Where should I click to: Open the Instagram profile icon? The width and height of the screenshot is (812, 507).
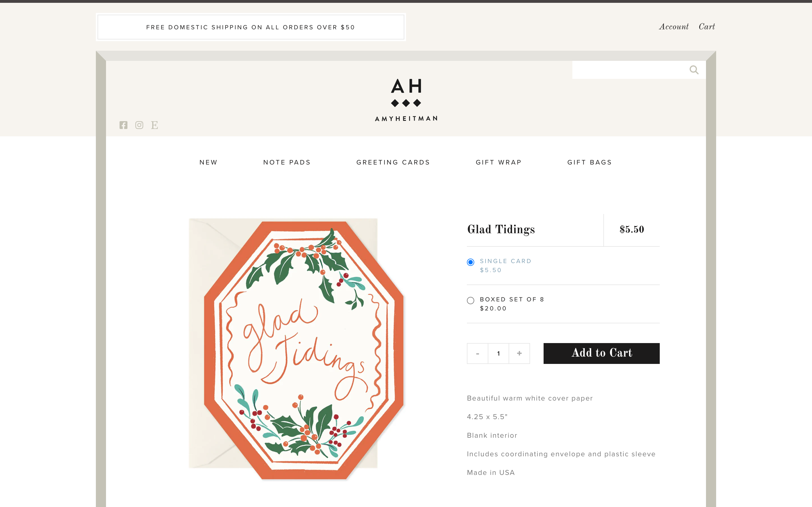(x=139, y=125)
